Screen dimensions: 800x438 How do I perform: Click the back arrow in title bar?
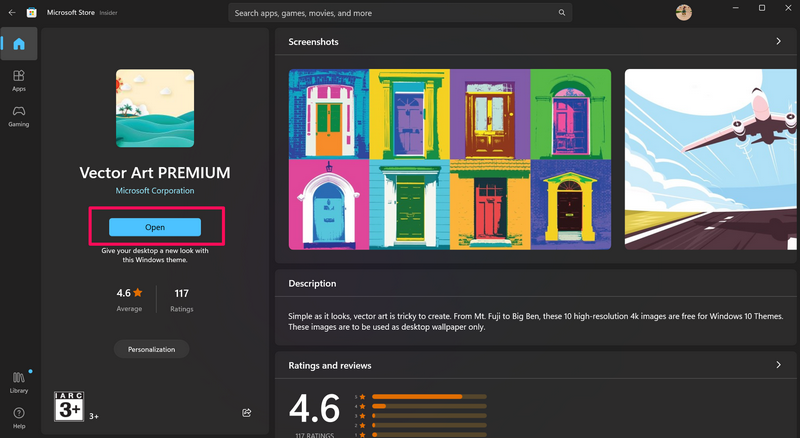click(12, 13)
